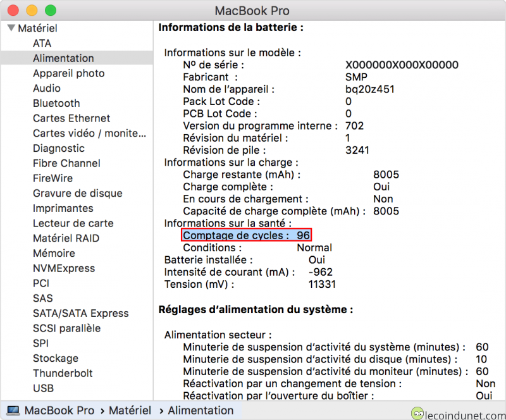
Task: Click the Matériel category label
Action: point(37,28)
